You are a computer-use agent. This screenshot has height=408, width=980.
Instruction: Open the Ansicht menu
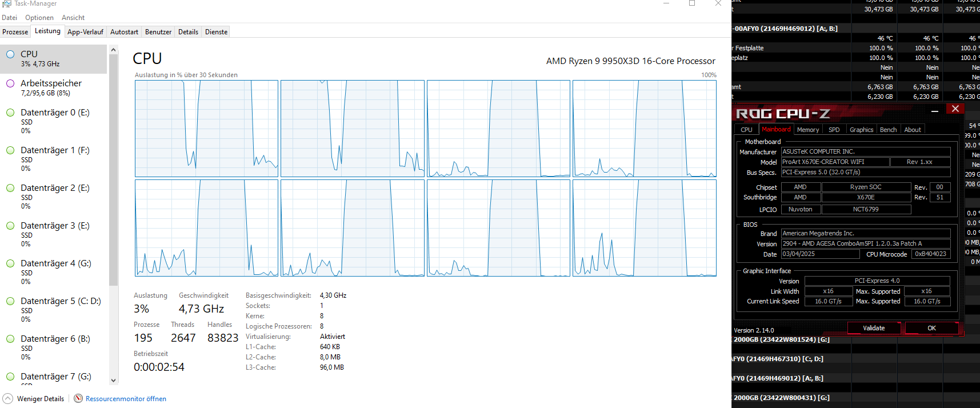[73, 18]
